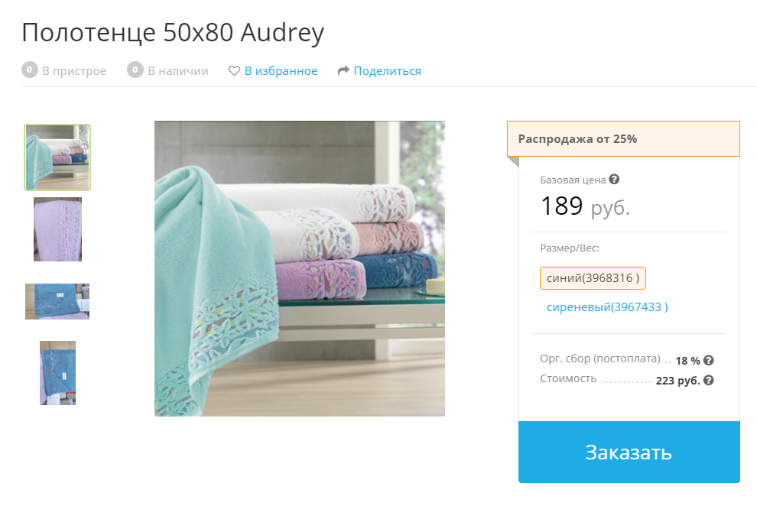Image resolution: width=757 pixels, height=532 pixels.
Task: Click the share arrow icon
Action: (343, 71)
